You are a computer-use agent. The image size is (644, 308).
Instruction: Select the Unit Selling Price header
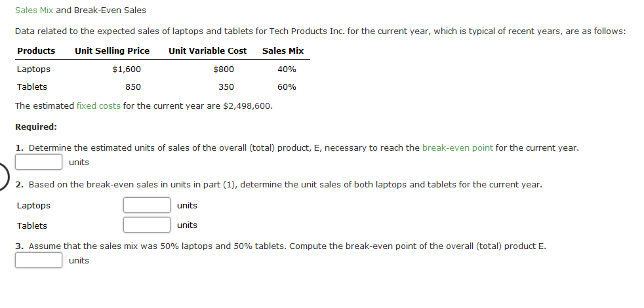tap(112, 51)
